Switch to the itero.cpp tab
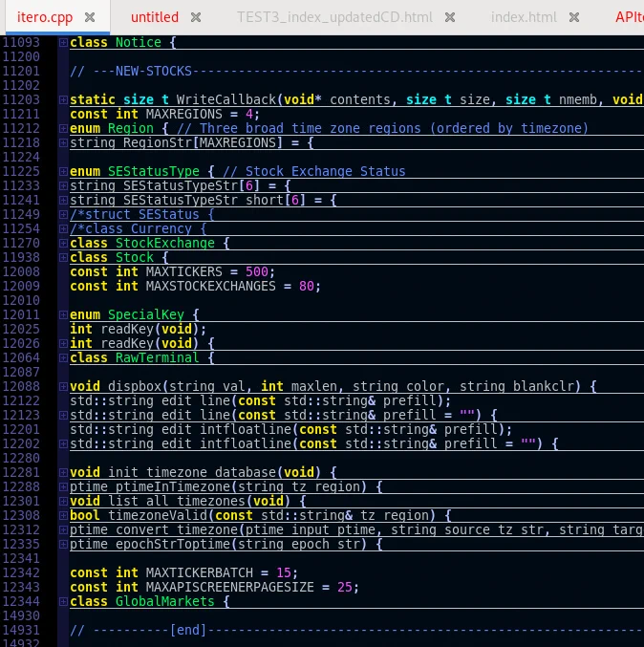Image resolution: width=644 pixels, height=647 pixels. click(x=45, y=17)
